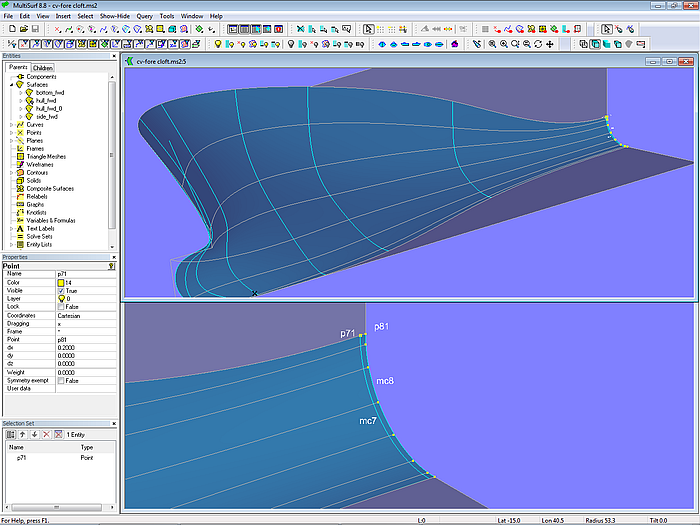Select hull_fwd surface in Entities tree

(x=48, y=100)
